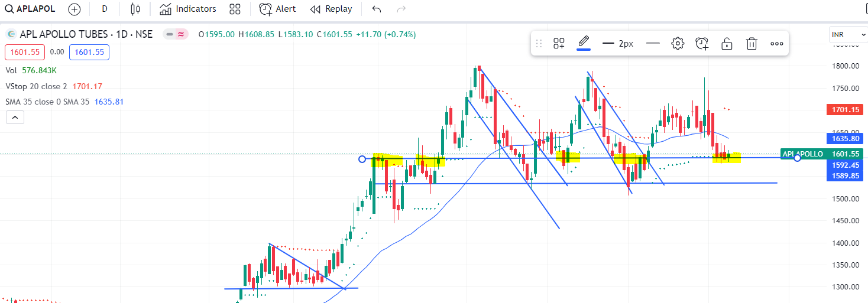This screenshot has width=868, height=303.
Task: Click the 576.843K volume value
Action: click(40, 70)
